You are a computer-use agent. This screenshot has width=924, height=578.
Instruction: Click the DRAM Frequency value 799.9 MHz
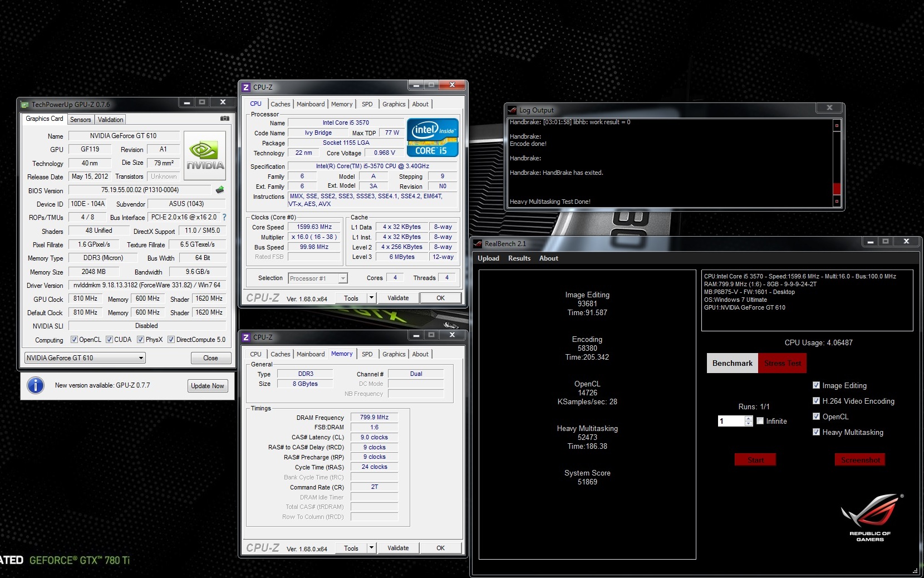(374, 417)
